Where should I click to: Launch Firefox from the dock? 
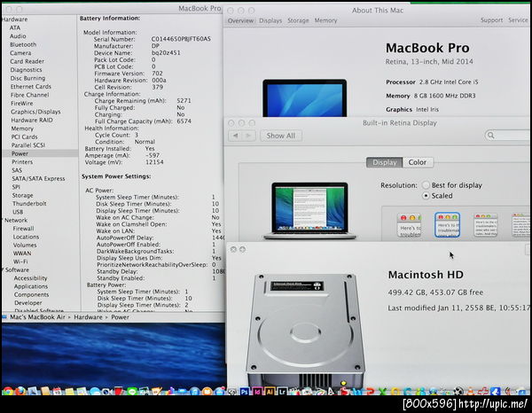point(20,391)
